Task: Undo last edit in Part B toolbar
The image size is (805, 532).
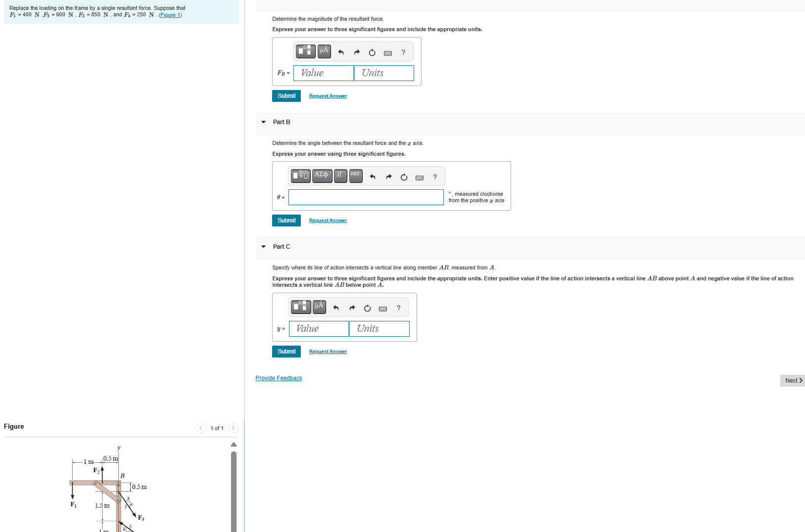Action: 373,177
